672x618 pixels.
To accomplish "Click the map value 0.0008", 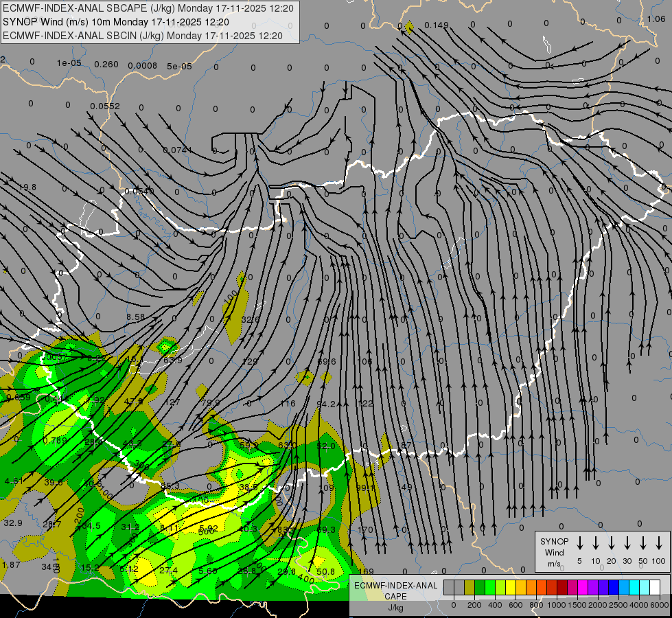I will 143,66.
